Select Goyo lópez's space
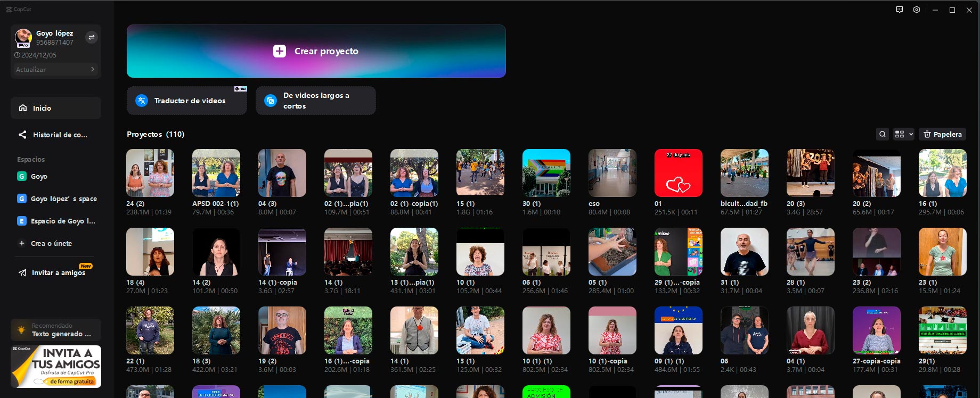This screenshot has width=980, height=398. coord(56,198)
